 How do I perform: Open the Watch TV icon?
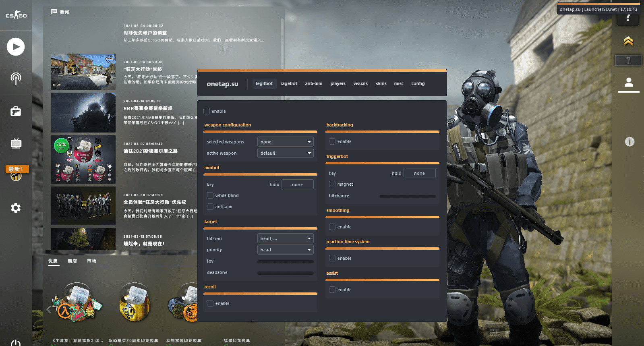[x=16, y=143]
